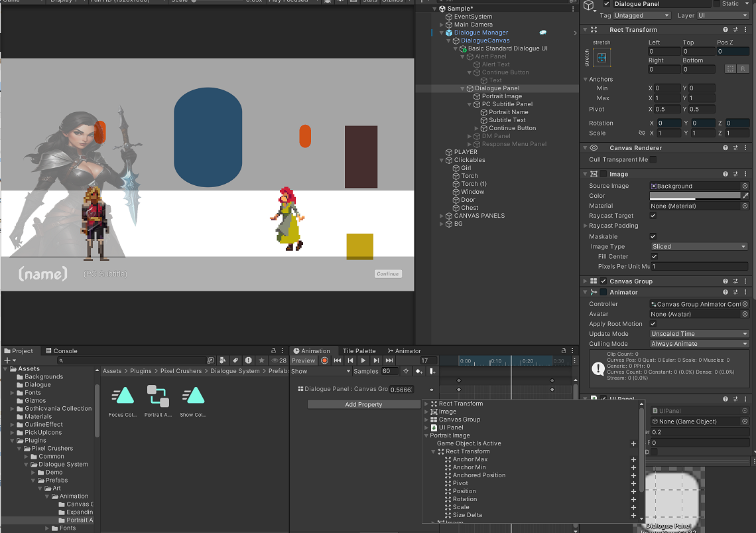Open the Layer dropdown set to UI
The image size is (756, 533).
[723, 16]
